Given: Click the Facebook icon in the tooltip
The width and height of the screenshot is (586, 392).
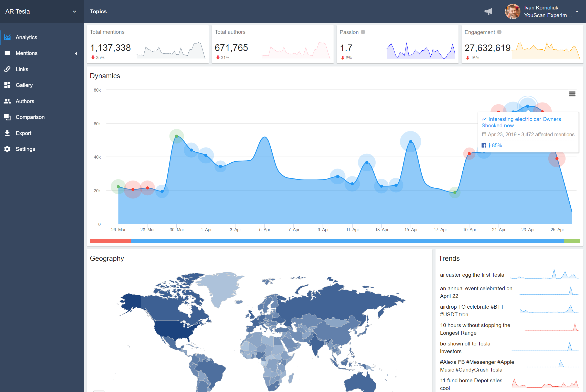Looking at the screenshot, I should (x=484, y=145).
